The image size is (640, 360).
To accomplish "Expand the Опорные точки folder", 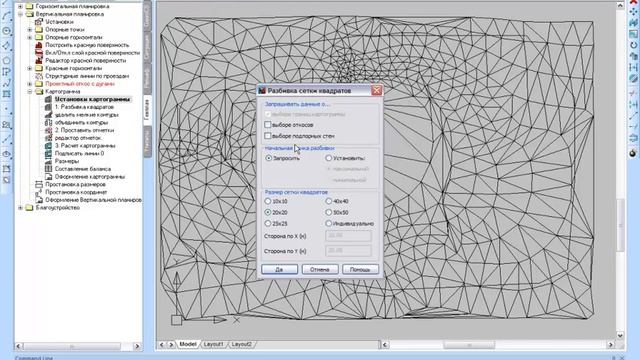I will (x=29, y=29).
